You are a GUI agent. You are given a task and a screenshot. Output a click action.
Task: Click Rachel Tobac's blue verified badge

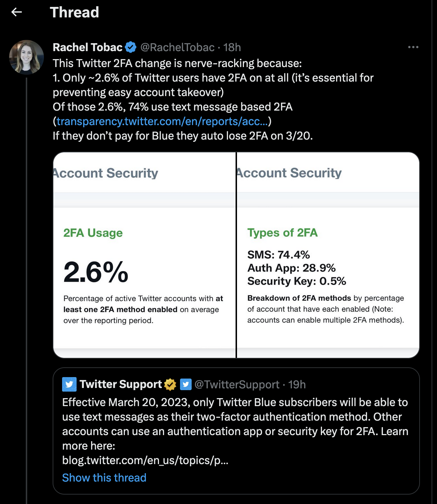(x=131, y=47)
